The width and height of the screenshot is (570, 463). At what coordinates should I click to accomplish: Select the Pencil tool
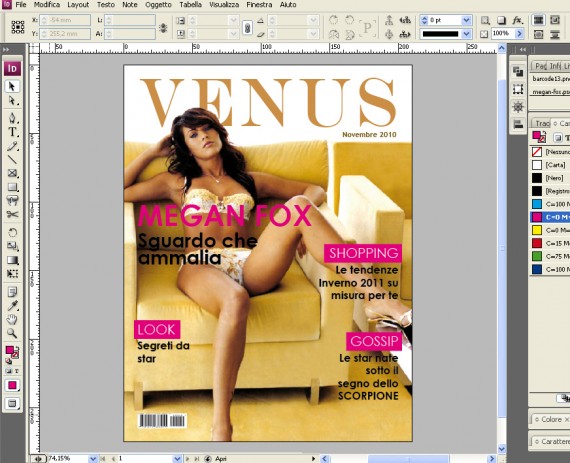click(x=12, y=146)
